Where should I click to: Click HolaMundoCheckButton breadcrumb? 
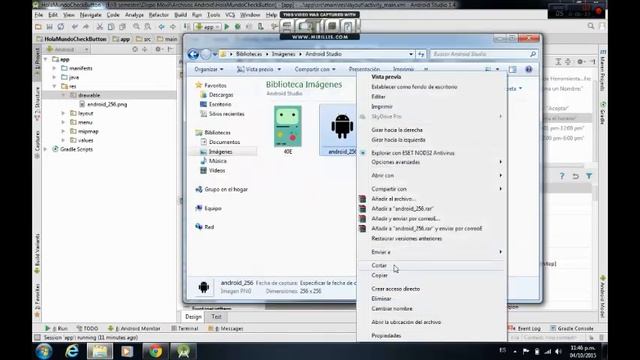tap(72, 39)
